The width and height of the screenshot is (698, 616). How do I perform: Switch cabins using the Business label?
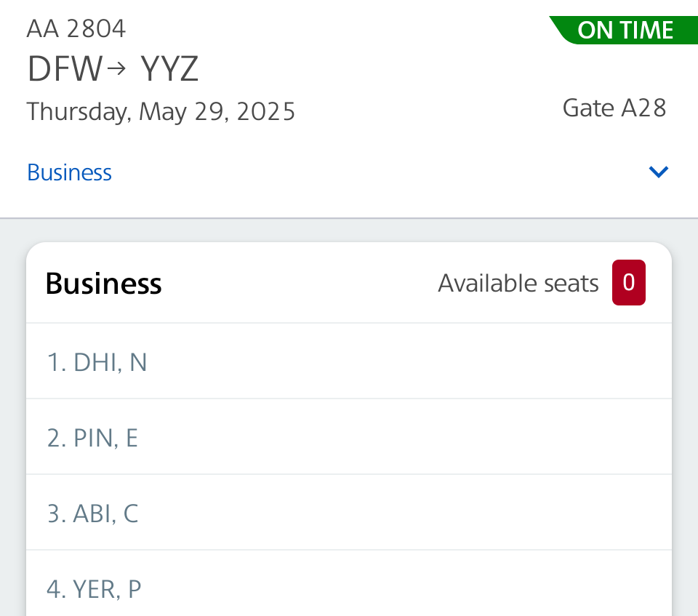point(69,172)
